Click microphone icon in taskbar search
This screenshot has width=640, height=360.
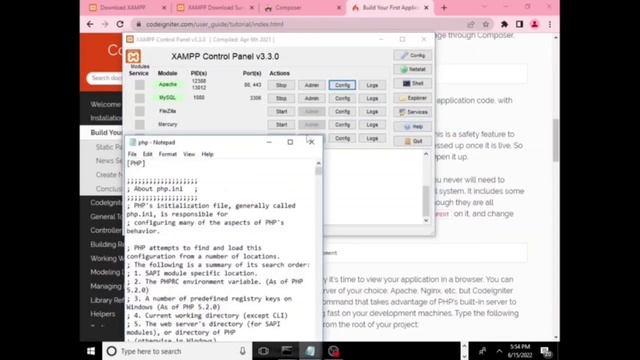pos(242,351)
